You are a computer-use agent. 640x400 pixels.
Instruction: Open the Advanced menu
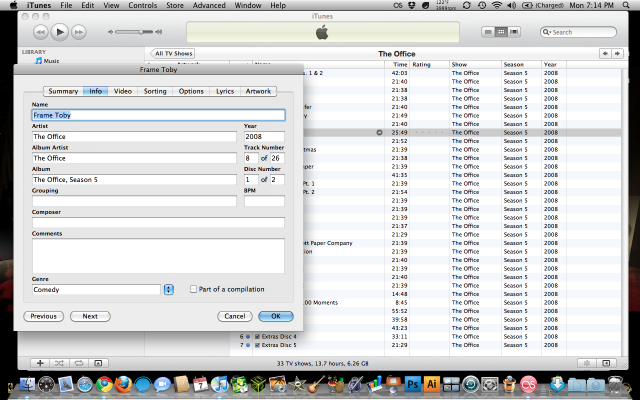pos(209,5)
